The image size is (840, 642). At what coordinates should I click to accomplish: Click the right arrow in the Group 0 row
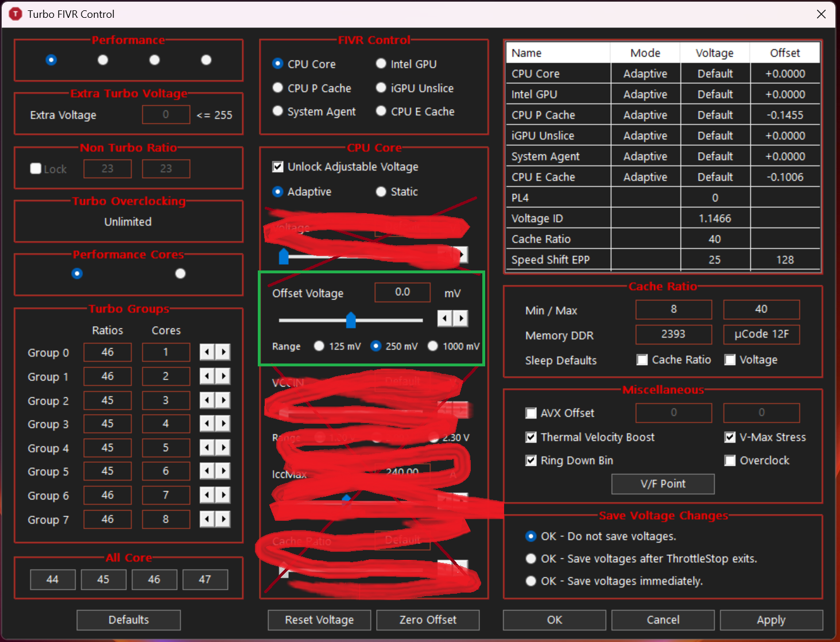(x=223, y=352)
